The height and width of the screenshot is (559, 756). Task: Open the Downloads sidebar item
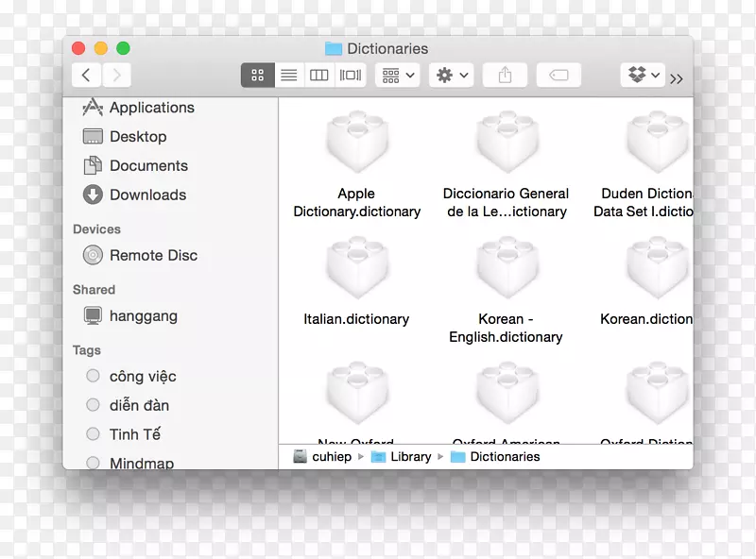coord(146,195)
